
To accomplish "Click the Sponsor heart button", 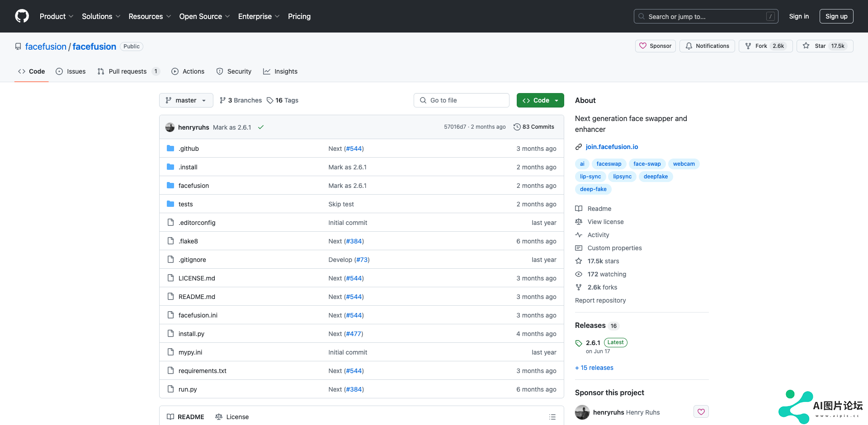I will click(x=656, y=46).
